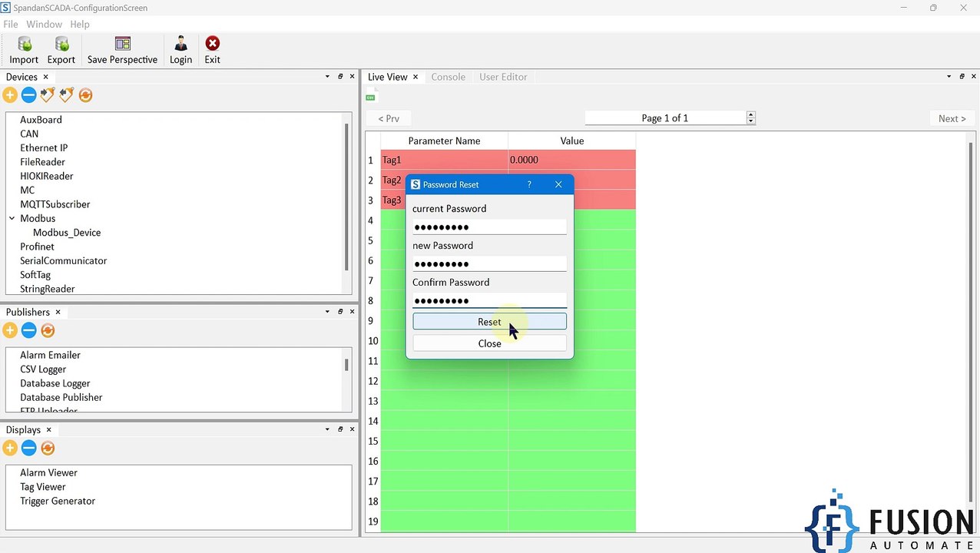Select CSV Logger in Publishers list

click(43, 369)
